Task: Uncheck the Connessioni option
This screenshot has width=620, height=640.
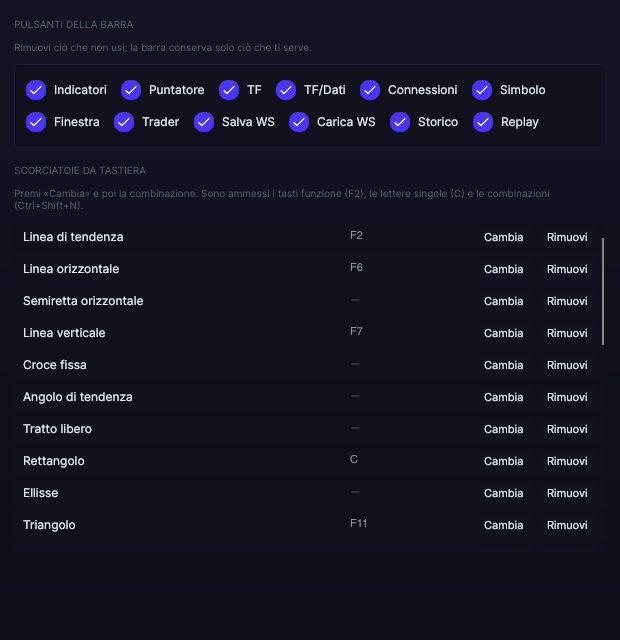Action: (370, 90)
